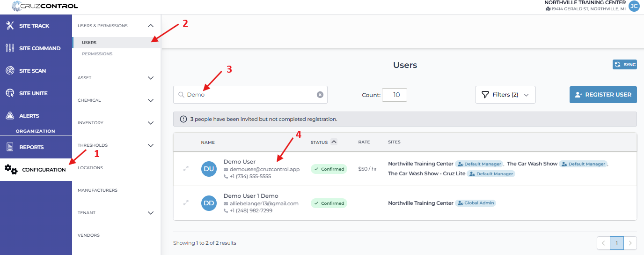This screenshot has width=644, height=255.
Task: Clear the Demo search text
Action: [320, 95]
